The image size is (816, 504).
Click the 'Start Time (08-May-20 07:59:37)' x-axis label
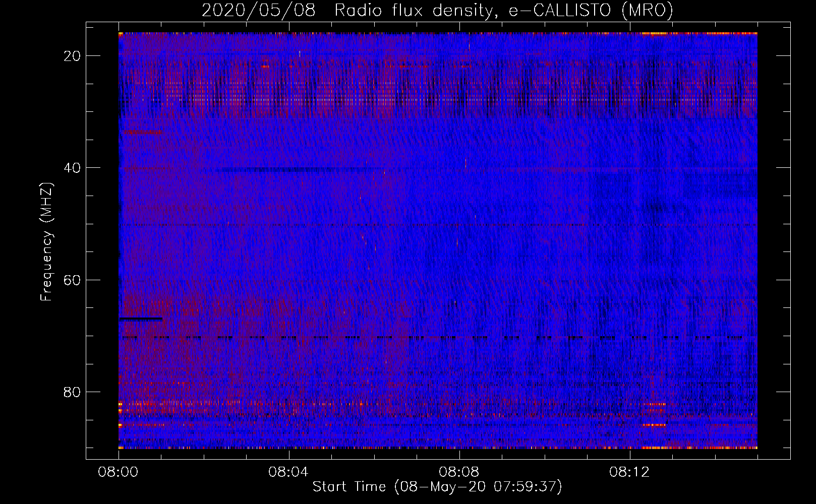pyautogui.click(x=437, y=487)
